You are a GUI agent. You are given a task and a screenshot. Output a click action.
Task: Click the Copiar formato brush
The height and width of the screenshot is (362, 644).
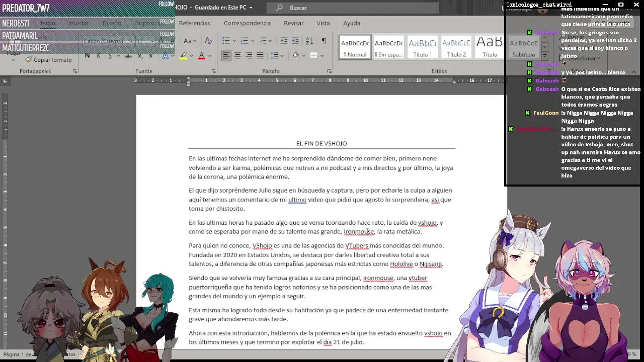coord(49,60)
